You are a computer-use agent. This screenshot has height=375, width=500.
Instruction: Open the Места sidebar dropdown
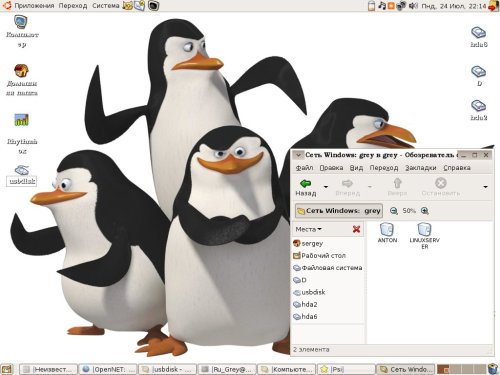click(x=308, y=229)
